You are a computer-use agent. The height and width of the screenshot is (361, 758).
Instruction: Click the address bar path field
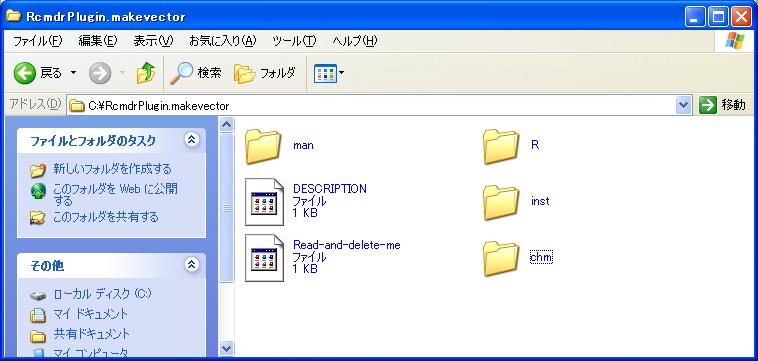click(372, 105)
